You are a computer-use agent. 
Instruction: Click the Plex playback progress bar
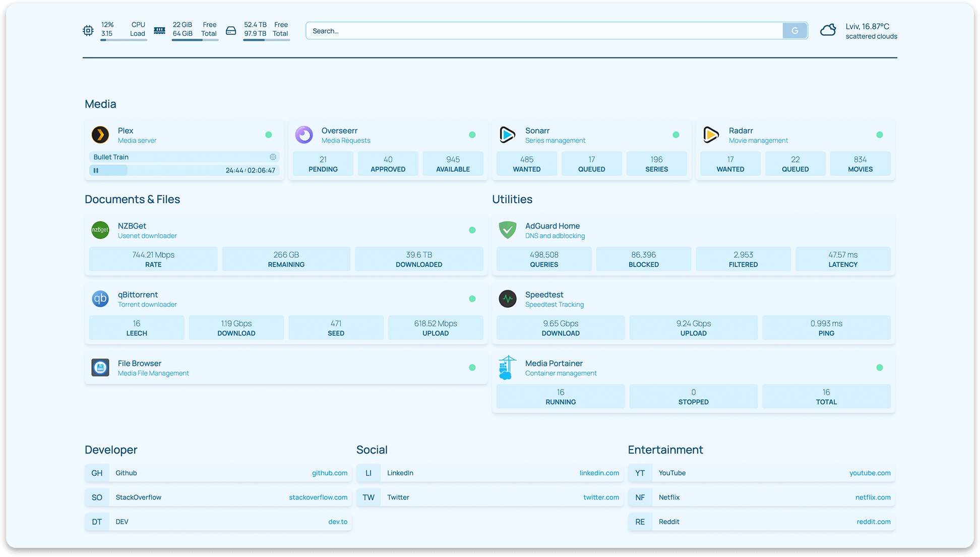click(x=185, y=171)
